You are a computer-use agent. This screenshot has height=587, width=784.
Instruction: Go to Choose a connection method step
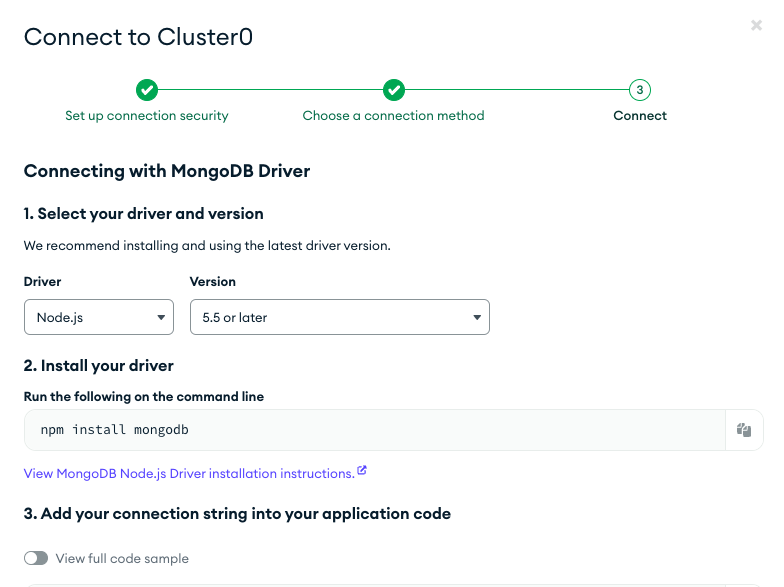tap(394, 116)
